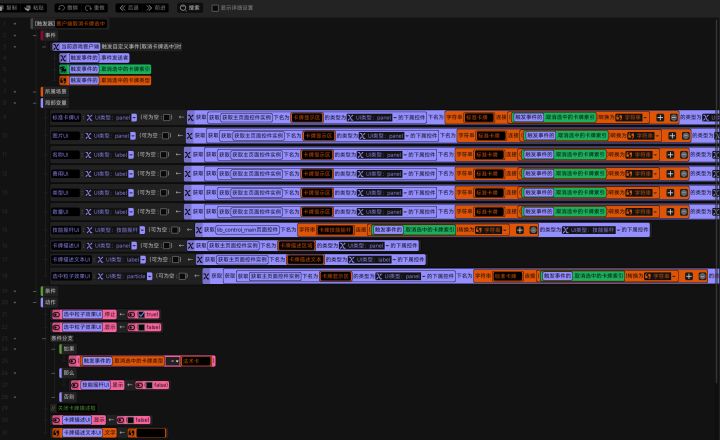The image size is (720, 440).
Task: Go back with the double-left-arrow button
Action: 122,8
